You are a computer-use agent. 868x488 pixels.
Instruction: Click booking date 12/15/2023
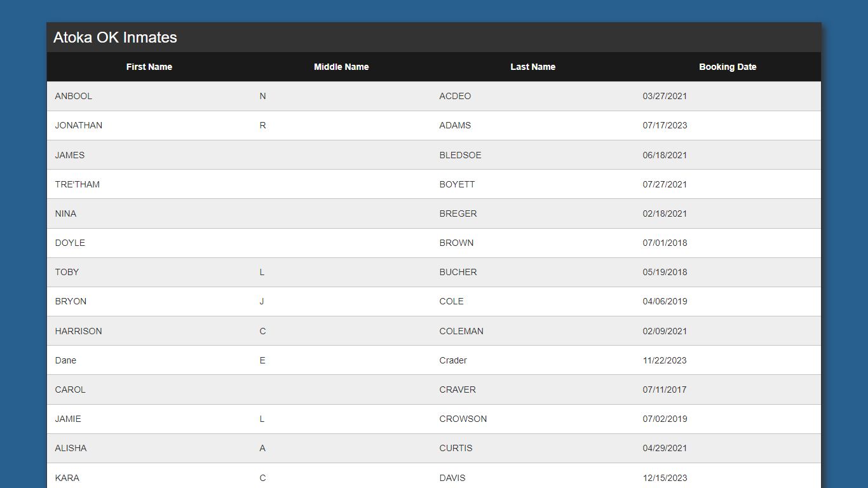[665, 478]
